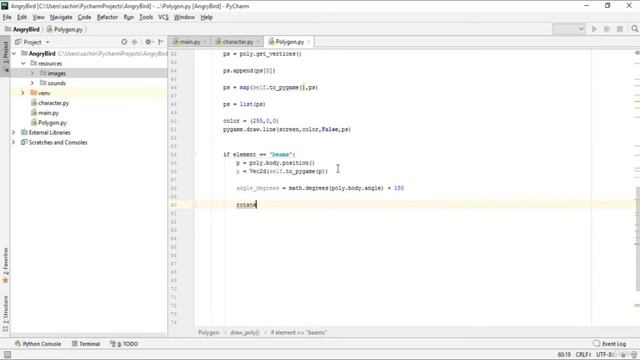Click the Debug bug button
This screenshot has height=360, width=640.
(607, 29)
